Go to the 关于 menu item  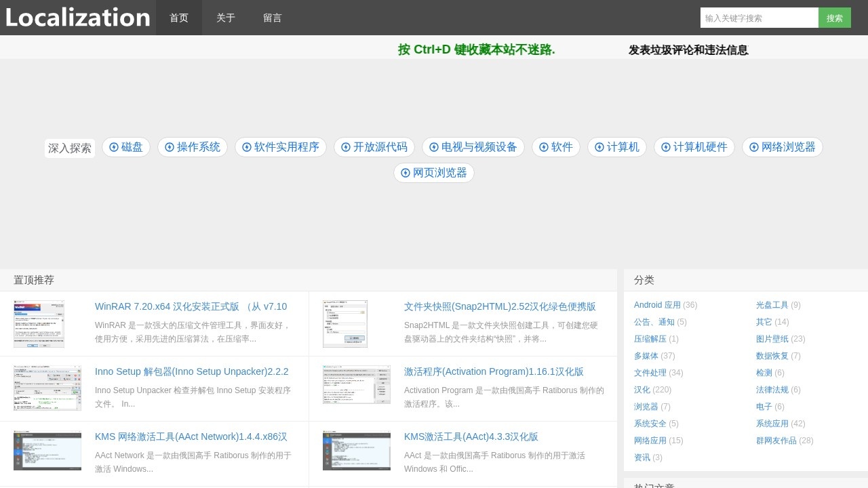(x=226, y=18)
